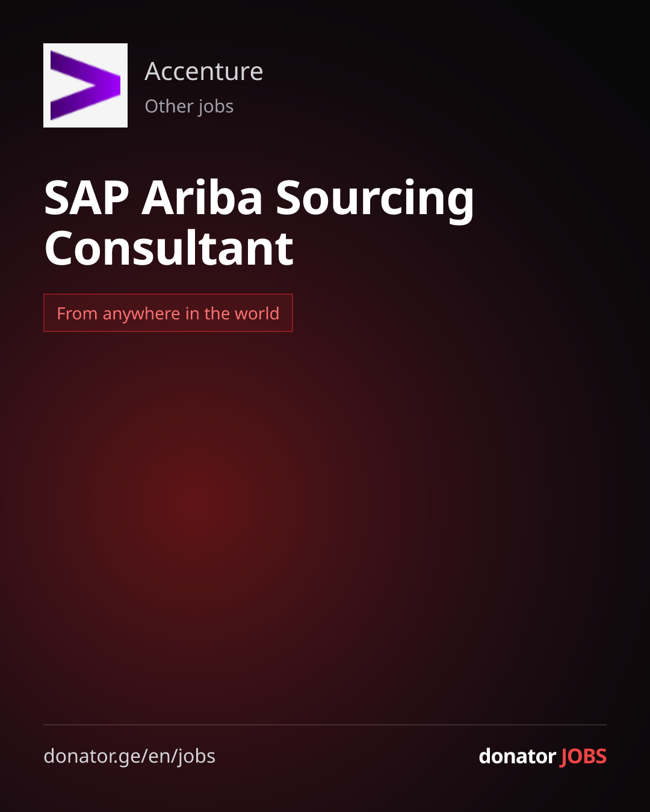Click the word 'Consultant' in the heading
This screenshot has width=650, height=812.
(169, 248)
